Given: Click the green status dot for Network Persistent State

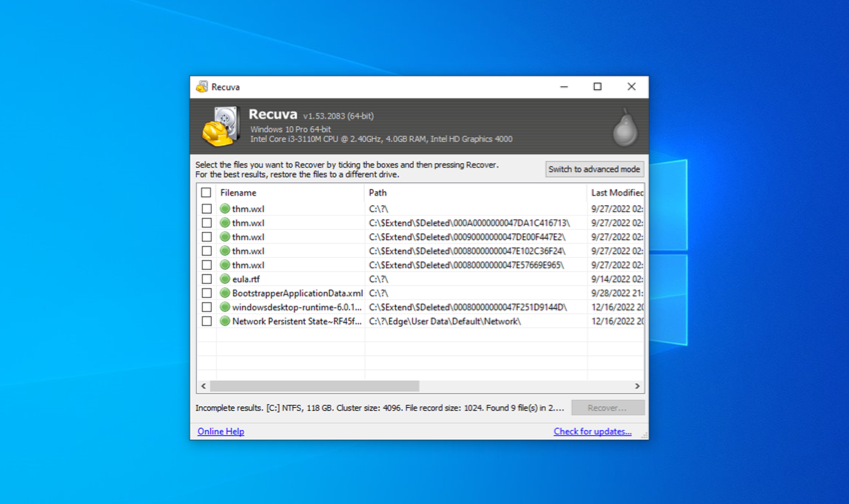Looking at the screenshot, I should [x=225, y=321].
